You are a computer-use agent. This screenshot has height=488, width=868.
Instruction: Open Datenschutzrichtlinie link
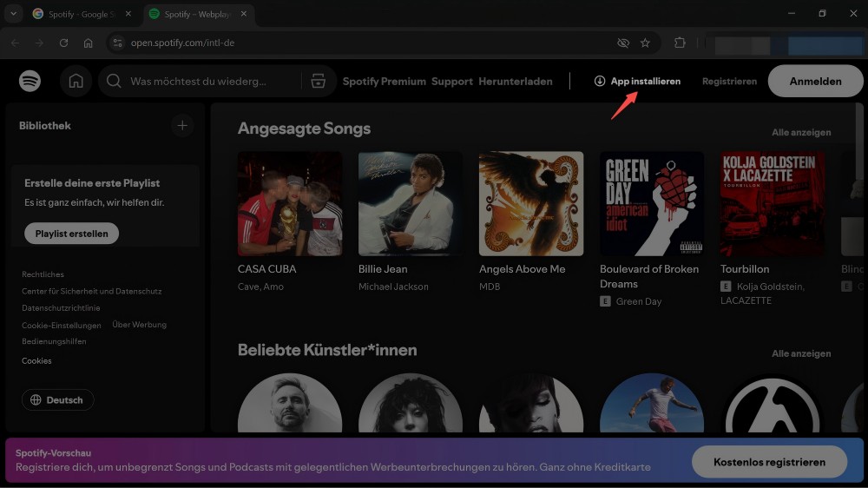coord(61,307)
